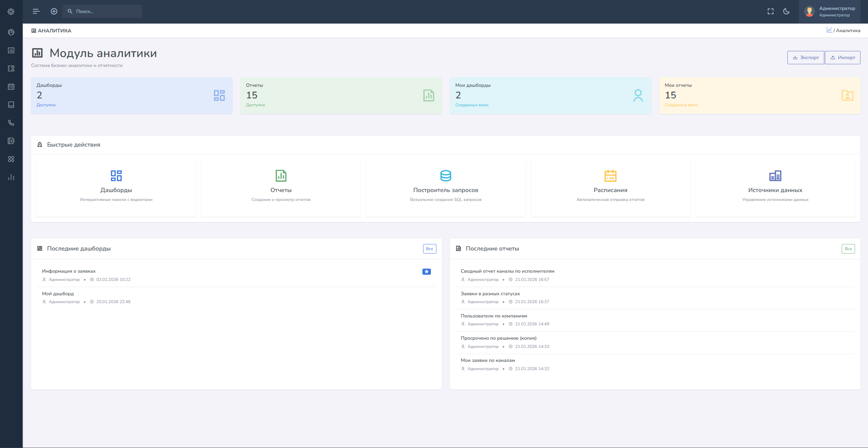This screenshot has width=868, height=448.
Task: Click the phone icon in sidebar
Action: click(11, 123)
